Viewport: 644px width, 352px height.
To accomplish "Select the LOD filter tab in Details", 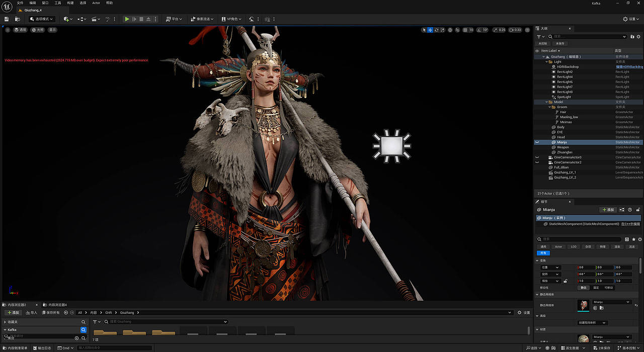I will tap(574, 246).
